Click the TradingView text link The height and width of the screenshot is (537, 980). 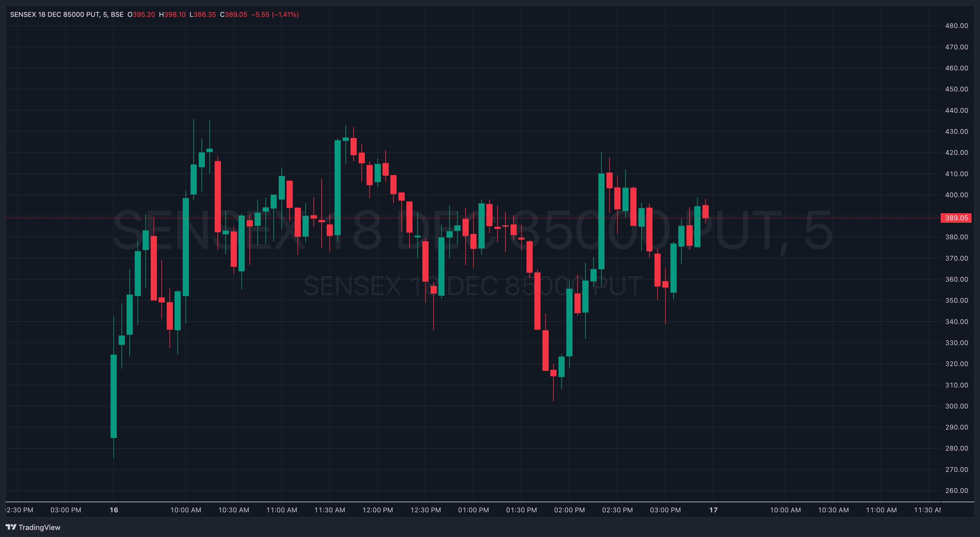39,527
